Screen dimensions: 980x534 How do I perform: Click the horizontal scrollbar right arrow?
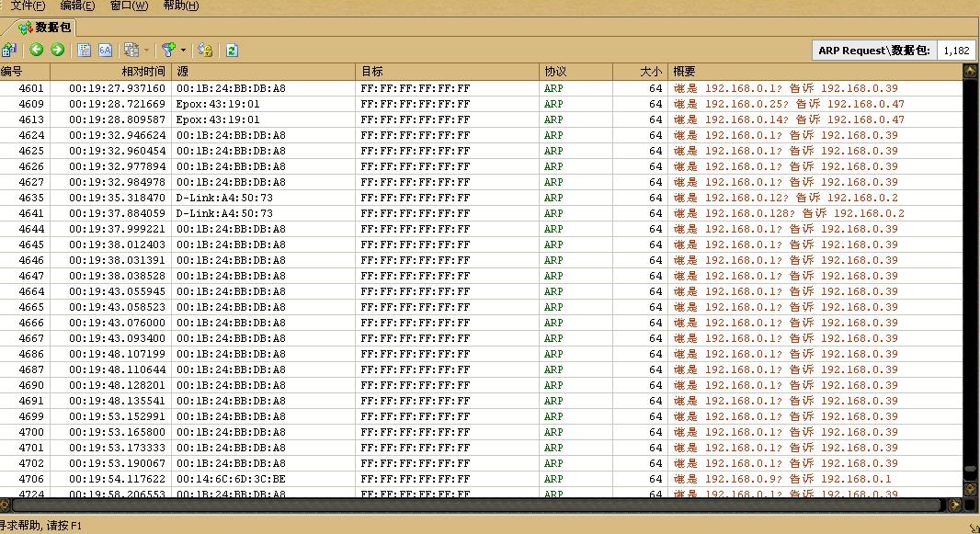tap(954, 505)
